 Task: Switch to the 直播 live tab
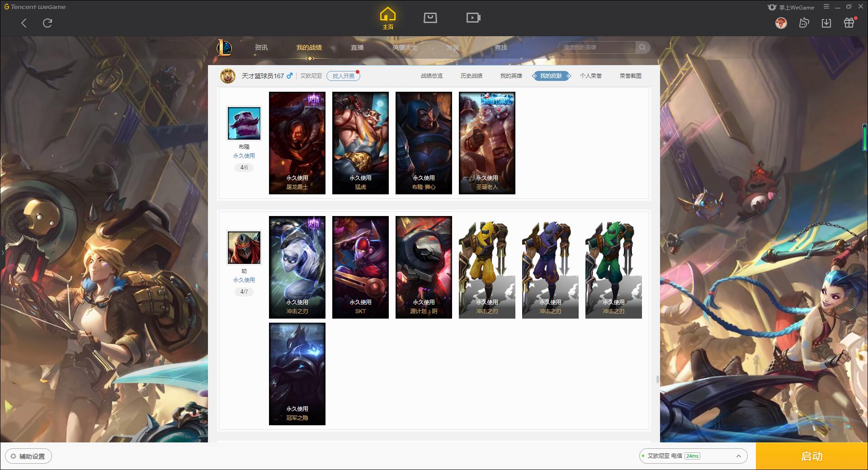coord(357,47)
